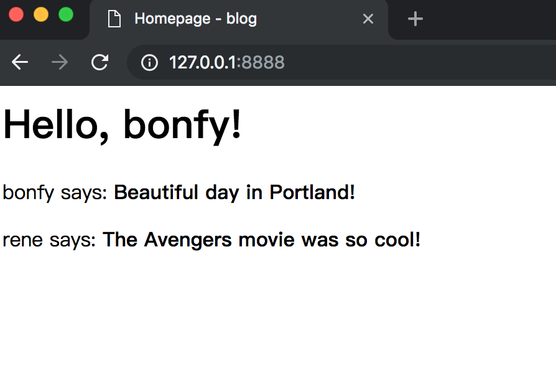Maximize window with the green button
Screen dimensions: 556x392
click(65, 15)
